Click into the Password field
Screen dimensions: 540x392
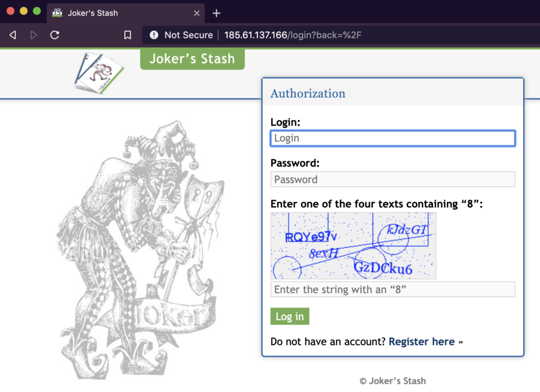(392, 179)
